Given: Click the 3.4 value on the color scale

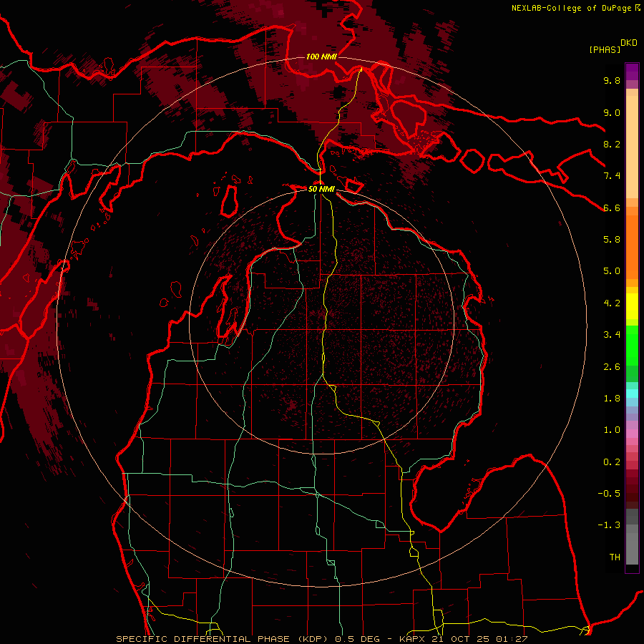Looking at the screenshot, I should tap(612, 335).
